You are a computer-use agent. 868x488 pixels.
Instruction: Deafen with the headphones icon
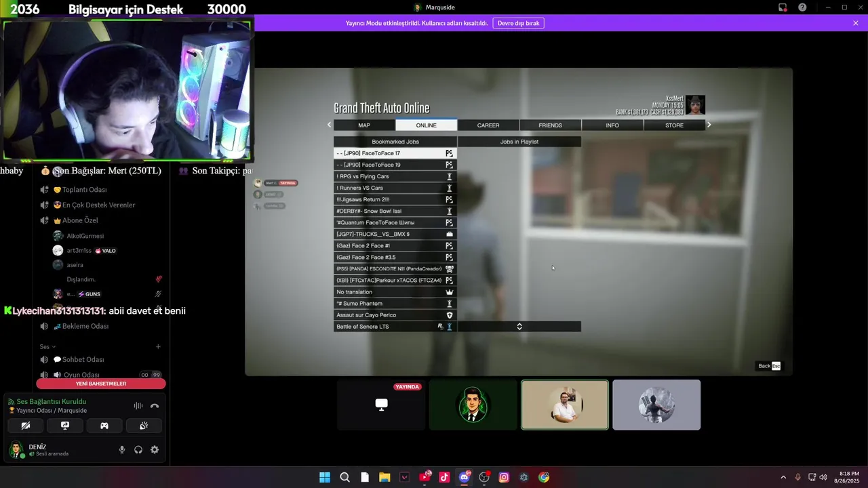click(x=138, y=449)
